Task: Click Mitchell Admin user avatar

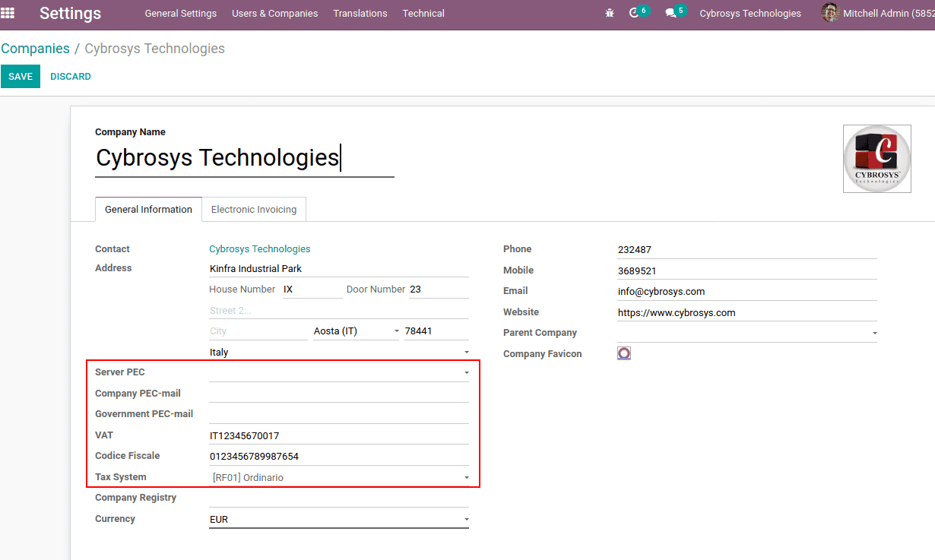Action: [x=830, y=13]
